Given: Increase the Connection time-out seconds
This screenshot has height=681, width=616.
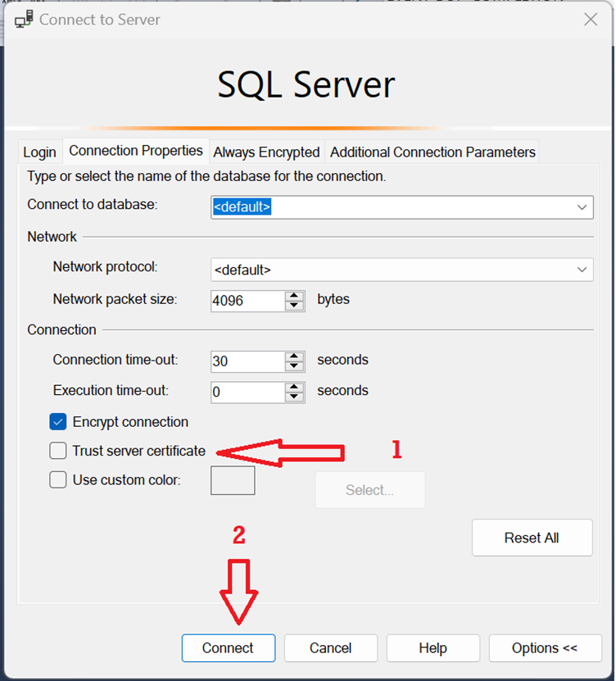Looking at the screenshot, I should [294, 356].
